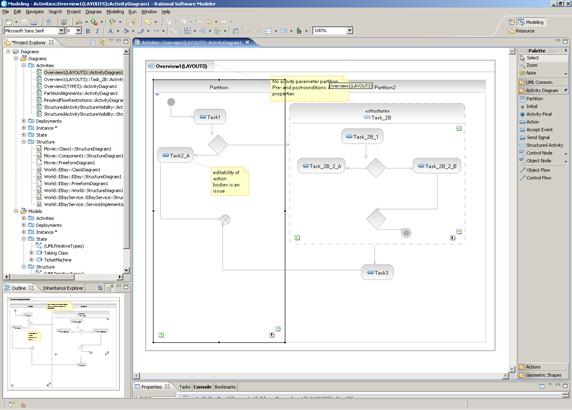Open the Geometric Shapes palette drawer
The width and height of the screenshot is (572, 410).
pyautogui.click(x=542, y=375)
